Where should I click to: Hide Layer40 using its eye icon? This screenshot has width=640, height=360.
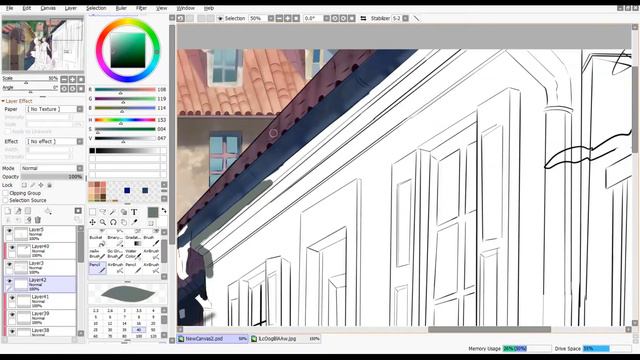click(x=12, y=248)
